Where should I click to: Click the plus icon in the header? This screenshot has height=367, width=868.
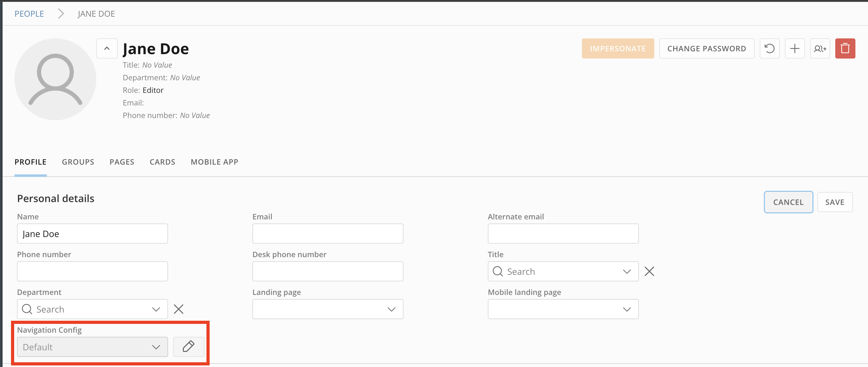795,48
